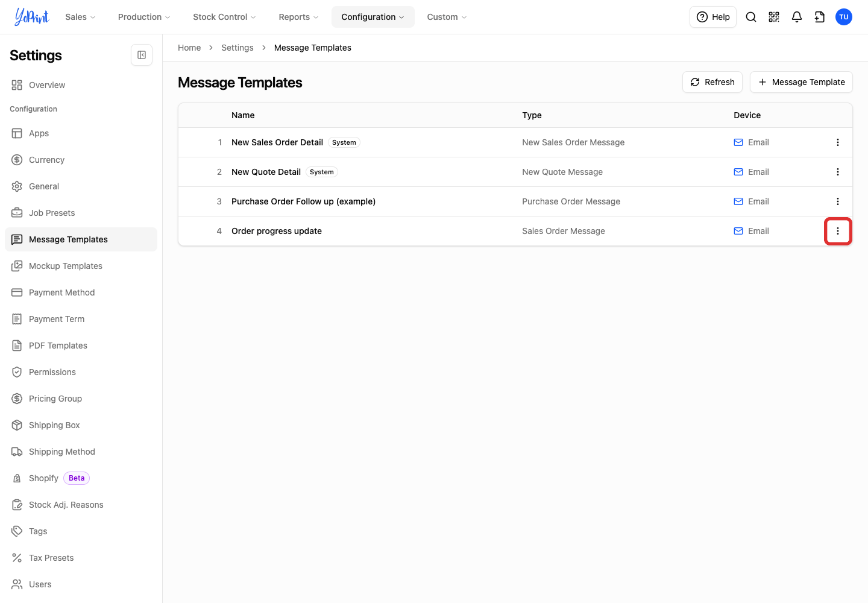This screenshot has height=603, width=868.
Task: Go to Settings breadcrumb link
Action: point(237,48)
